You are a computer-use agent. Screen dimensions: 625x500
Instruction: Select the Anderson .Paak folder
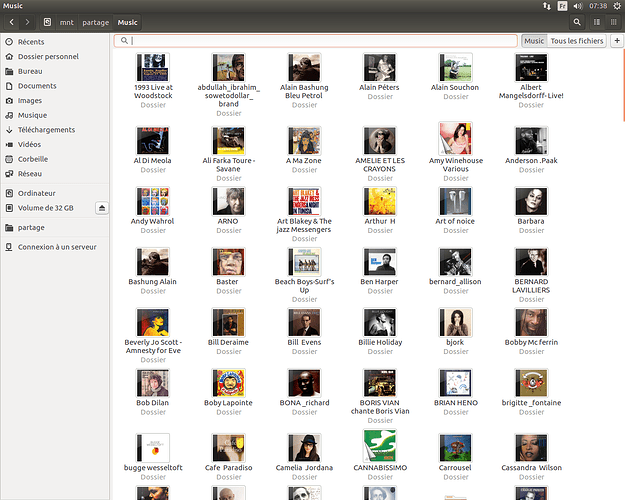point(531,150)
